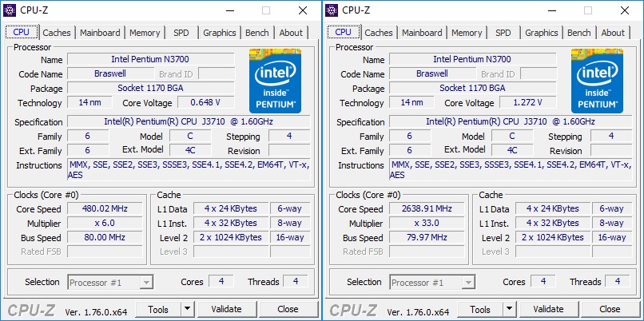Viewport: 644px width, 321px height.
Task: Click the CPU-Z app icon in right window title bar
Action: (x=332, y=10)
